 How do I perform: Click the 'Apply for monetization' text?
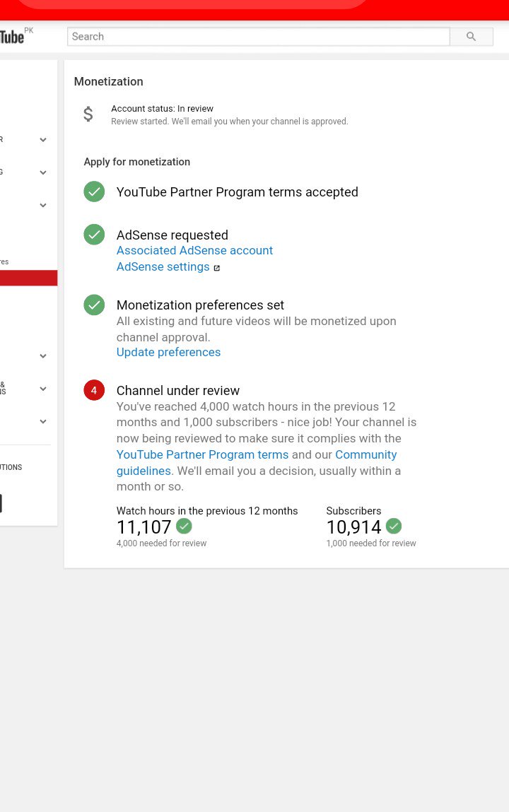point(136,162)
